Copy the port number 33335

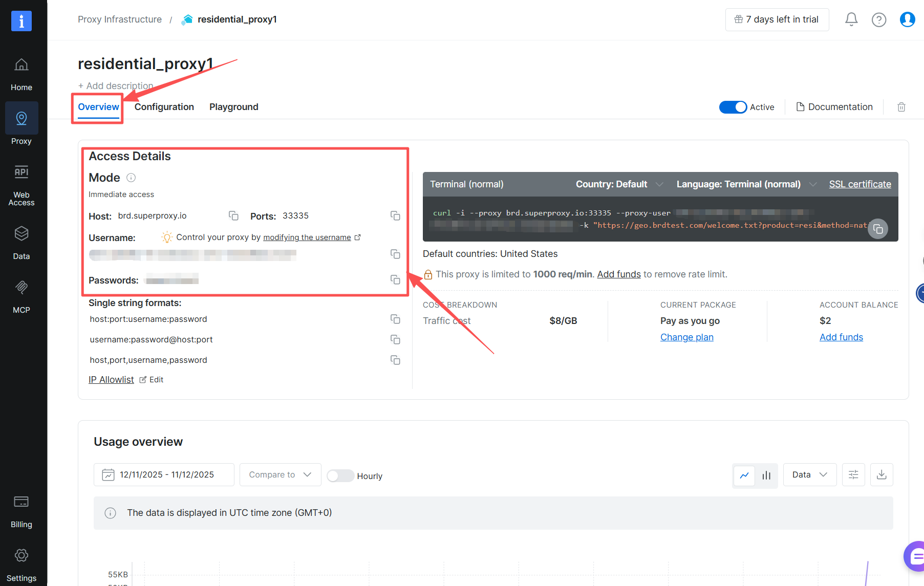(395, 215)
